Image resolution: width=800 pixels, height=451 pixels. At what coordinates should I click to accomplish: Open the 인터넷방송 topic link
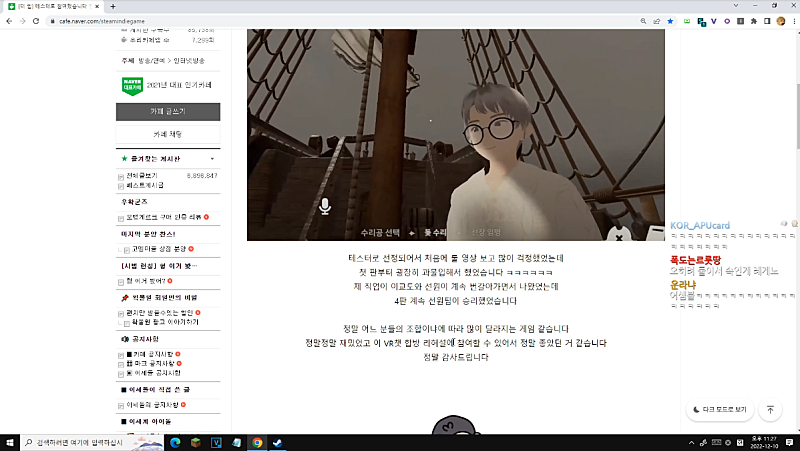pos(189,61)
